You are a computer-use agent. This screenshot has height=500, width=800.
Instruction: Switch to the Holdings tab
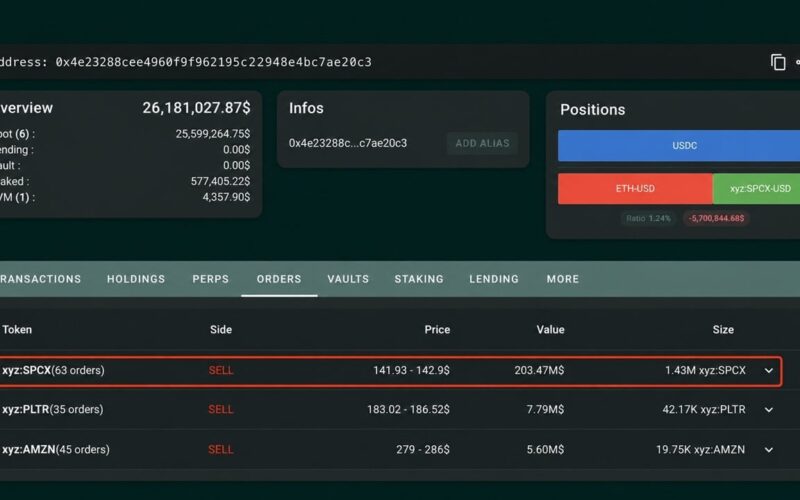[136, 279]
